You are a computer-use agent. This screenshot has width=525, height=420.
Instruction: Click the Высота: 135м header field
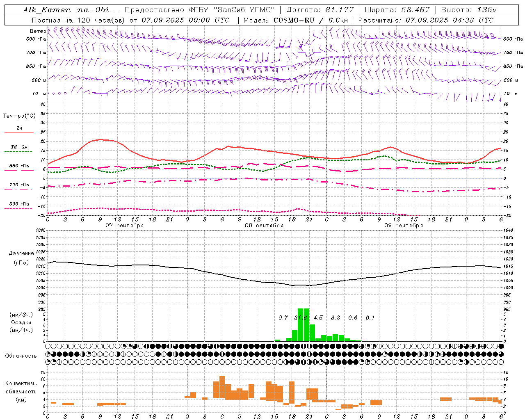[x=469, y=10]
